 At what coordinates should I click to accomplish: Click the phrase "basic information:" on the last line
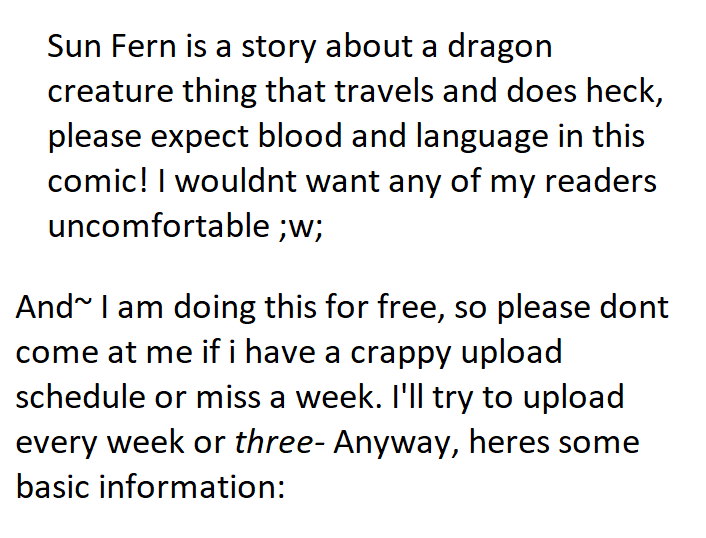pos(150,486)
